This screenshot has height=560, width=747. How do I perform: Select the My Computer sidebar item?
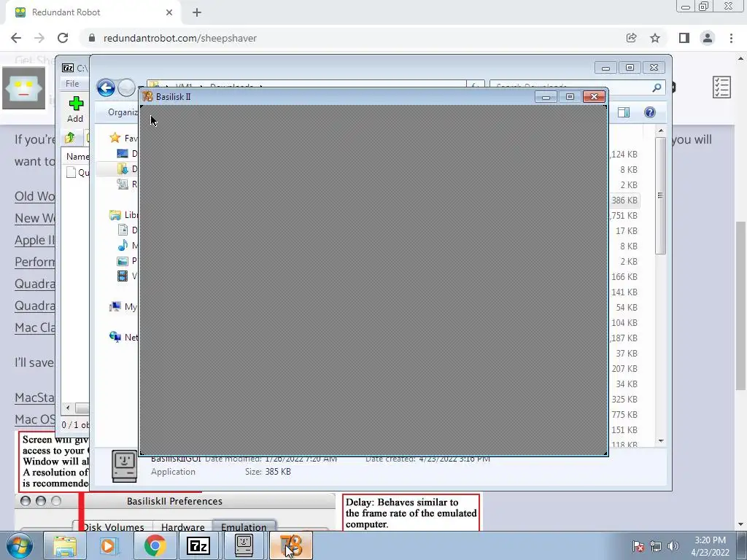123,307
